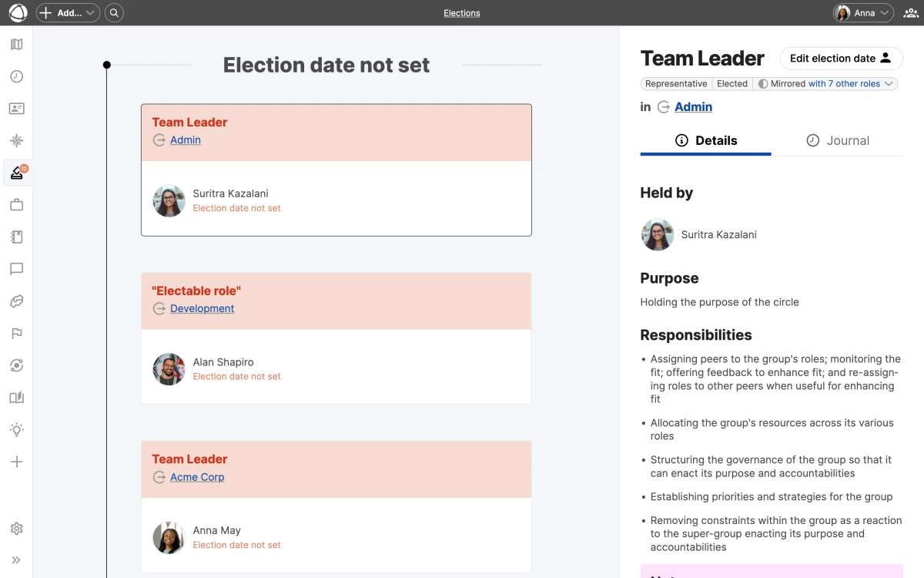Screen dimensions: 924x578
Task: Switch to the Journal tab
Action: pyautogui.click(x=839, y=140)
